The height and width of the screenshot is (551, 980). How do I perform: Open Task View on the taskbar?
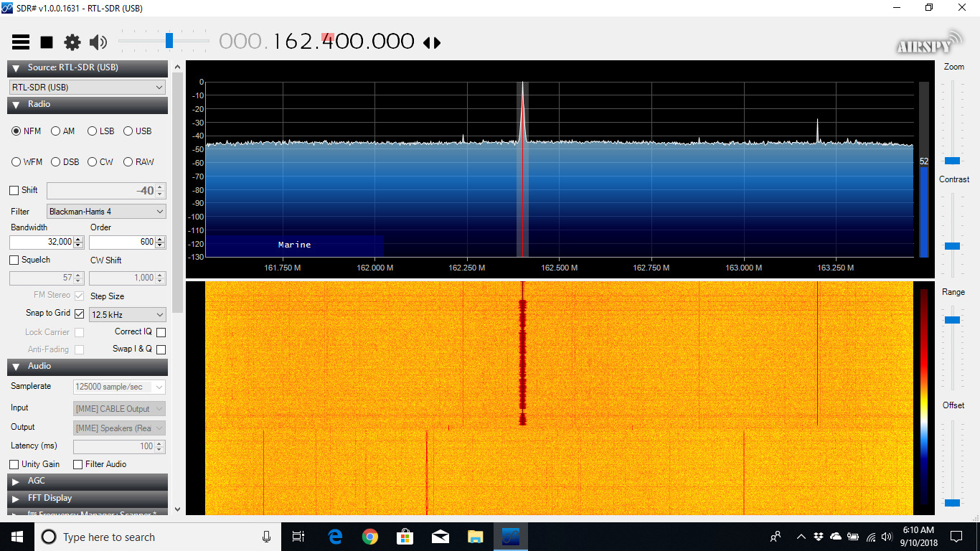tap(299, 537)
